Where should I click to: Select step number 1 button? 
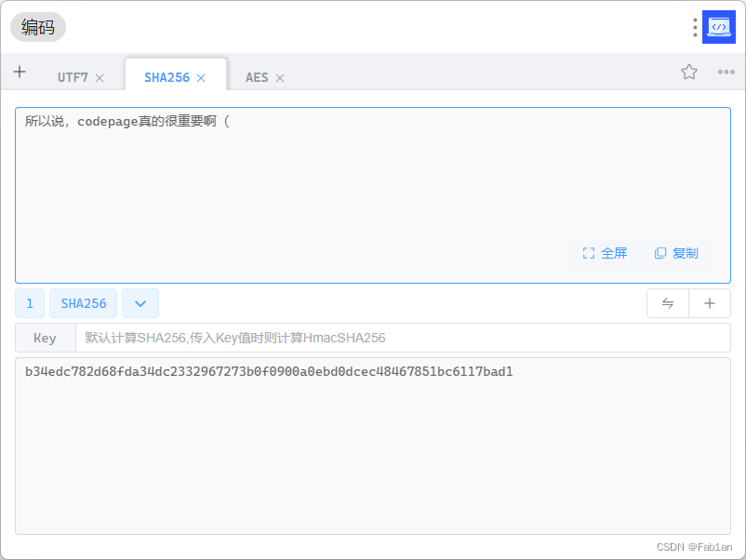tap(30, 303)
